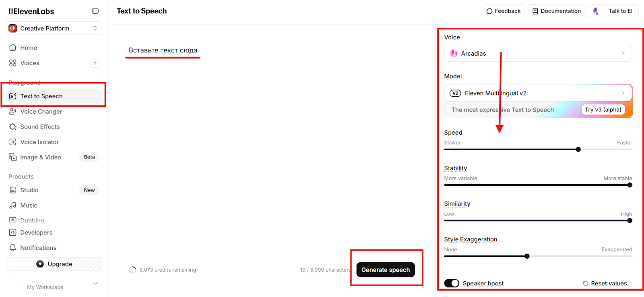
Task: Open the Arcadias voice picker
Action: [538, 53]
